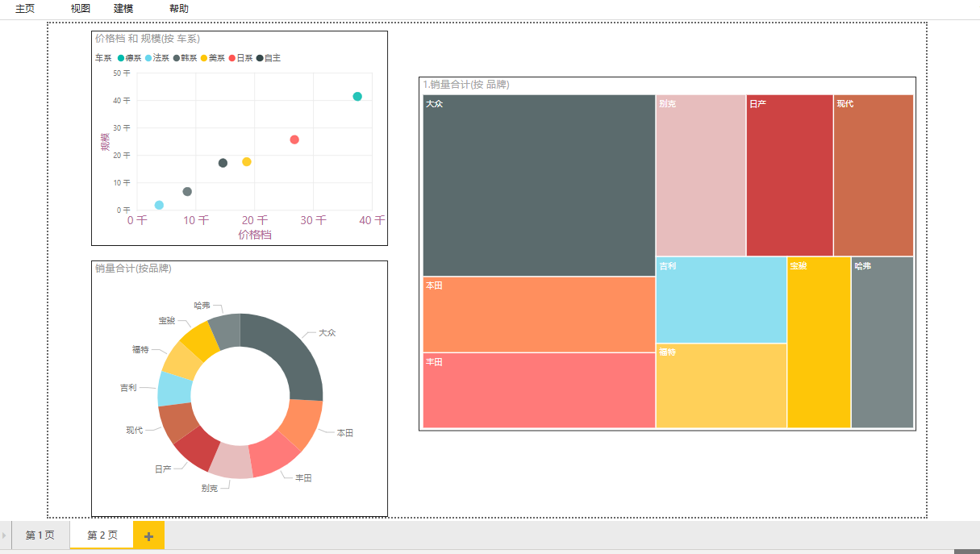Select the 吉利 tile in the treemap
The width and height of the screenshot is (980, 554).
[721, 300]
